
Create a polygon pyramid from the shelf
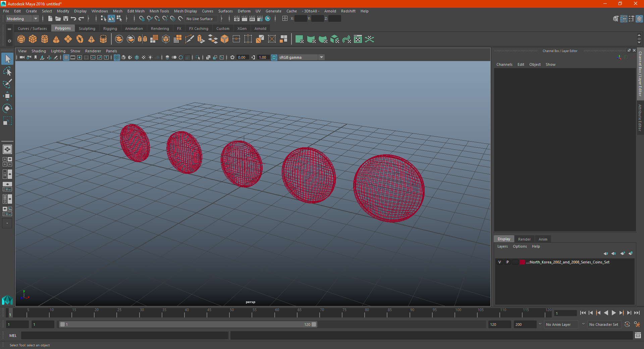tap(91, 39)
